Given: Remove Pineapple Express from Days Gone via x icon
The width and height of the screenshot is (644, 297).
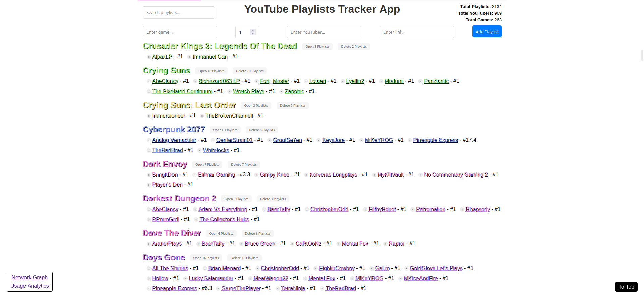Looking at the screenshot, I should [x=148, y=288].
